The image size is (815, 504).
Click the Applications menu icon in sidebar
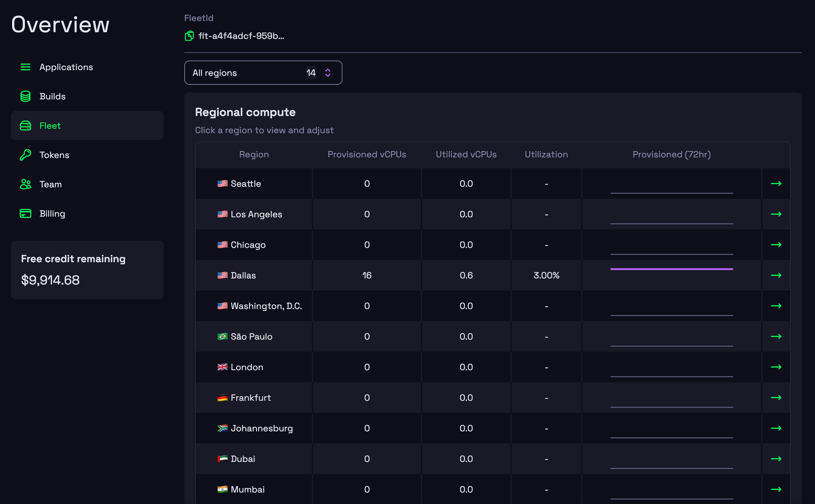(x=26, y=67)
